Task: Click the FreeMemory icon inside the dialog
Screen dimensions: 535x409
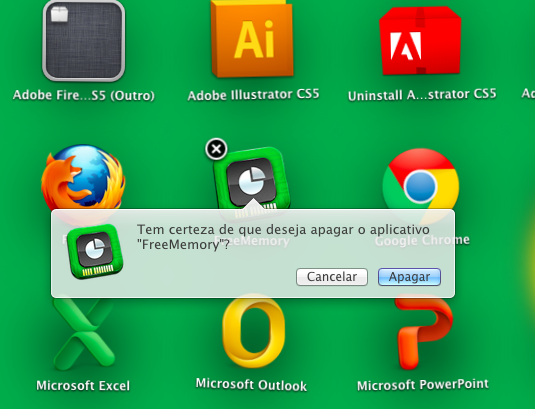Action: pos(95,252)
